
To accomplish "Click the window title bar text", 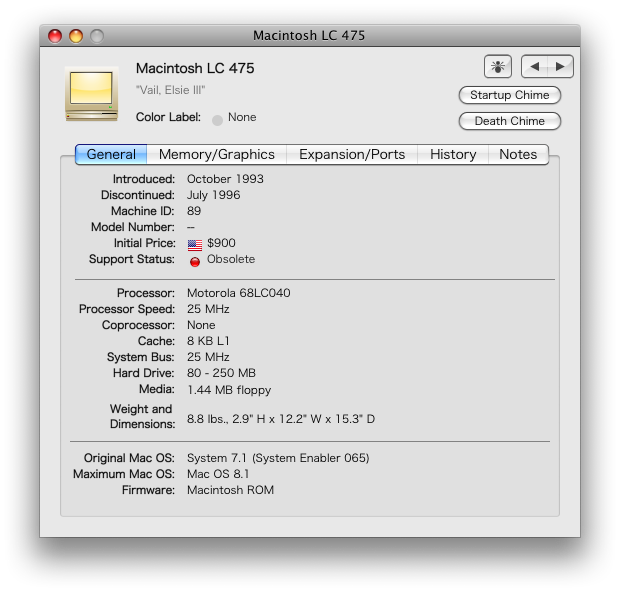I will [309, 36].
